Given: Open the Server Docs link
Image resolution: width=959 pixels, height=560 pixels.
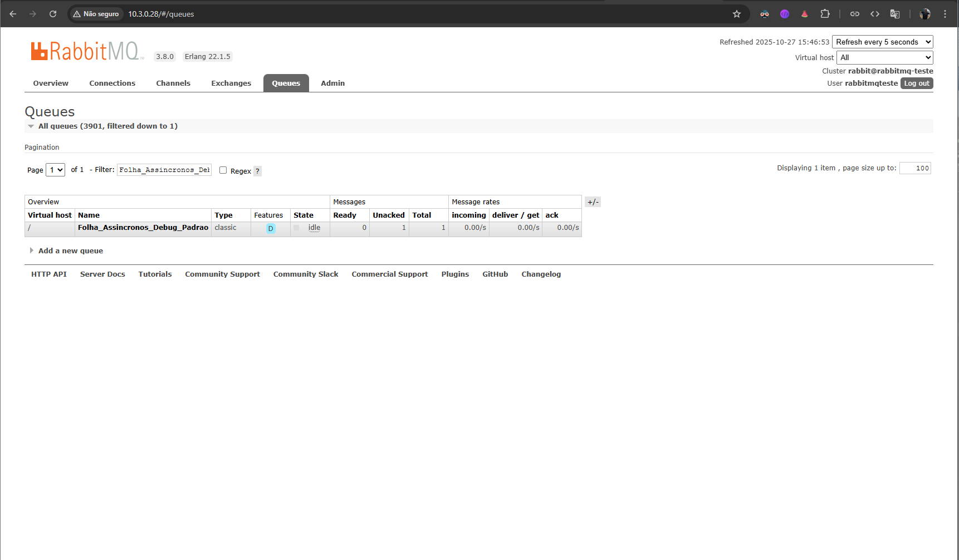Looking at the screenshot, I should point(102,274).
